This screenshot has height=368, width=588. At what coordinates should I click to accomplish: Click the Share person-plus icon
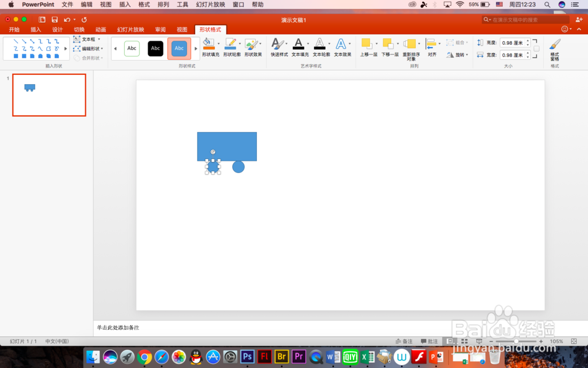pyautogui.click(x=579, y=19)
